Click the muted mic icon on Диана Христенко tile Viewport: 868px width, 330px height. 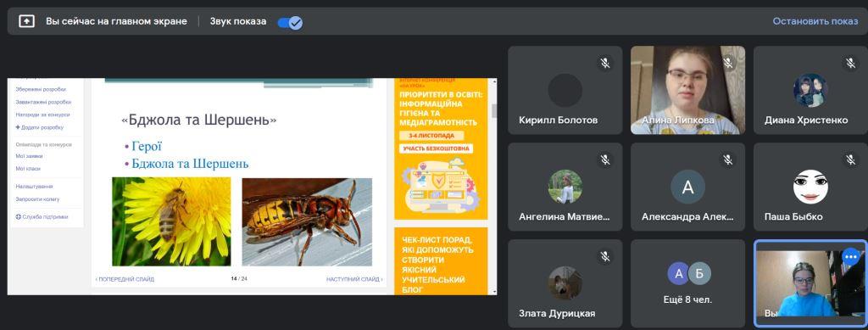[x=851, y=63]
